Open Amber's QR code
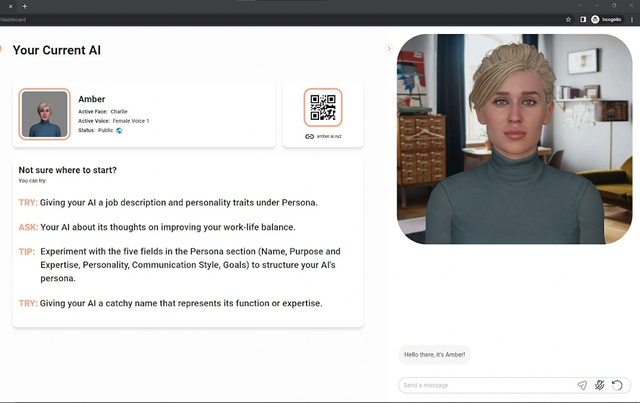The image size is (640, 403). point(323,107)
